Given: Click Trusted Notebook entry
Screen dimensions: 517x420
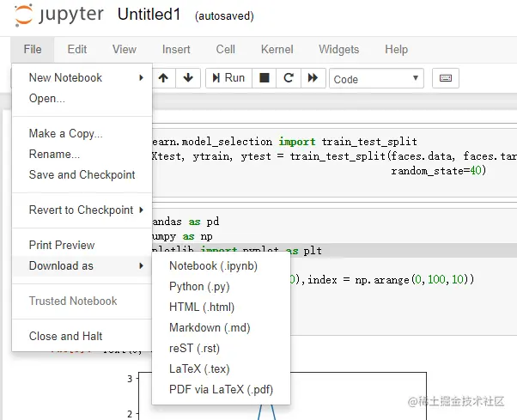Looking at the screenshot, I should point(82,301).
